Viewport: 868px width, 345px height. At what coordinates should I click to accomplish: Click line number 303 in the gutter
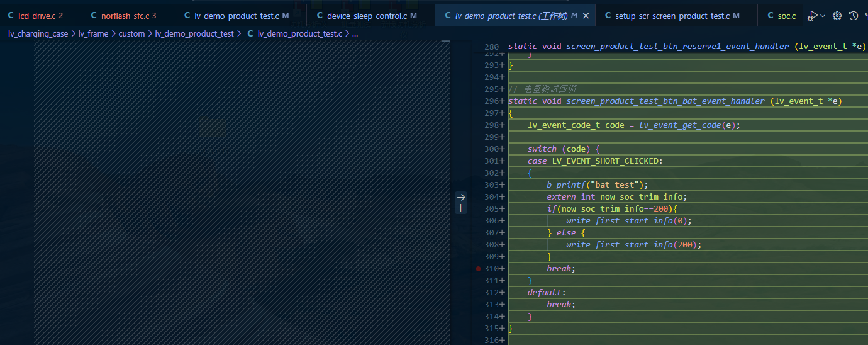click(492, 185)
